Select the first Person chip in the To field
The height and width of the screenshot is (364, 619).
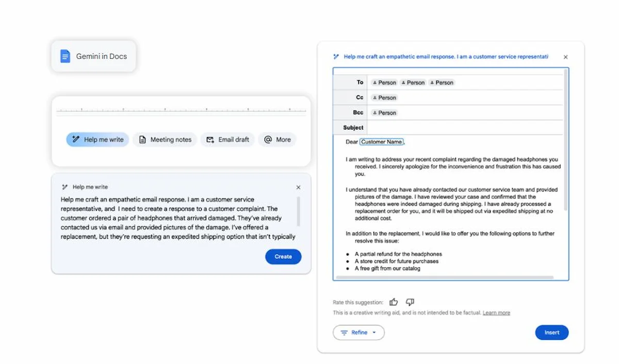pyautogui.click(x=384, y=82)
